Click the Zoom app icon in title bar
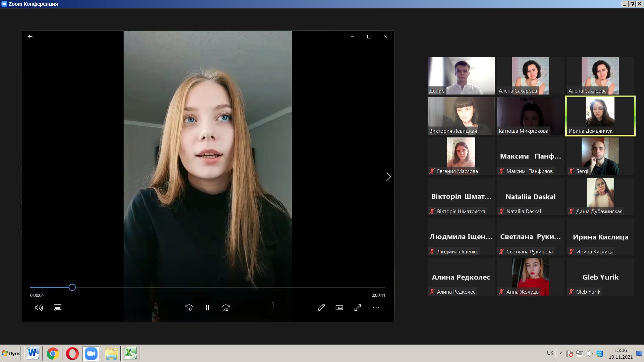Screen dimensions: 644x362 (x=4, y=4)
